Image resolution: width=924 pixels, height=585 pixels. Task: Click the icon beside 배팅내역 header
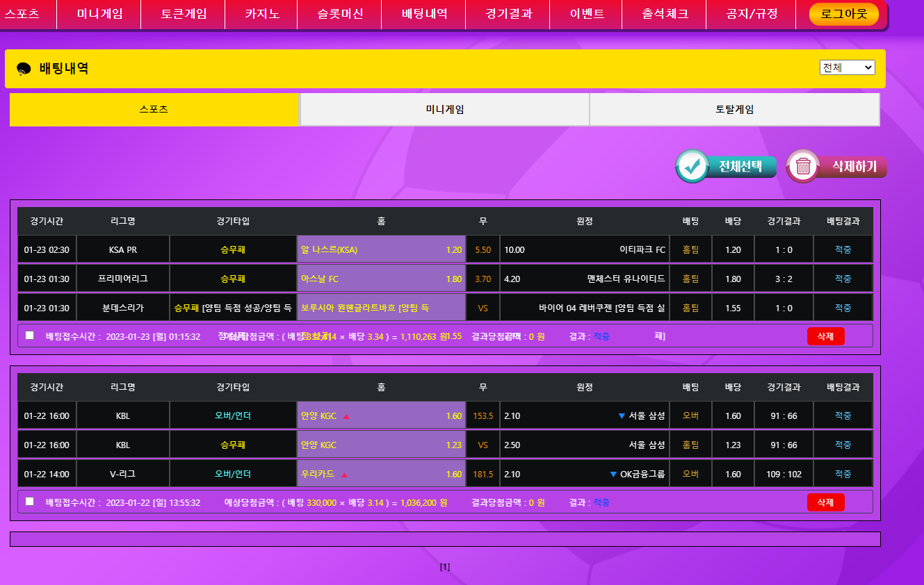click(x=24, y=69)
